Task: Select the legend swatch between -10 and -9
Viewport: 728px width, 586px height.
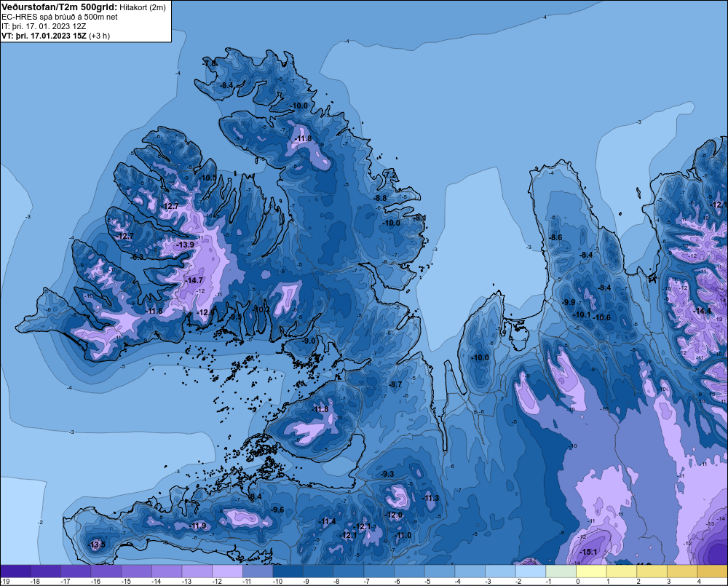Action: tap(288, 571)
